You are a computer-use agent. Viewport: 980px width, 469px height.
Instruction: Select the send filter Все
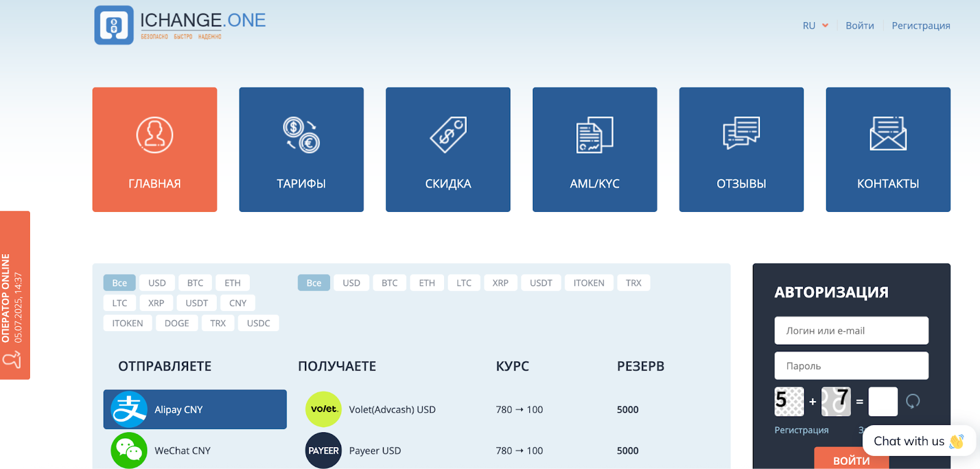(119, 283)
